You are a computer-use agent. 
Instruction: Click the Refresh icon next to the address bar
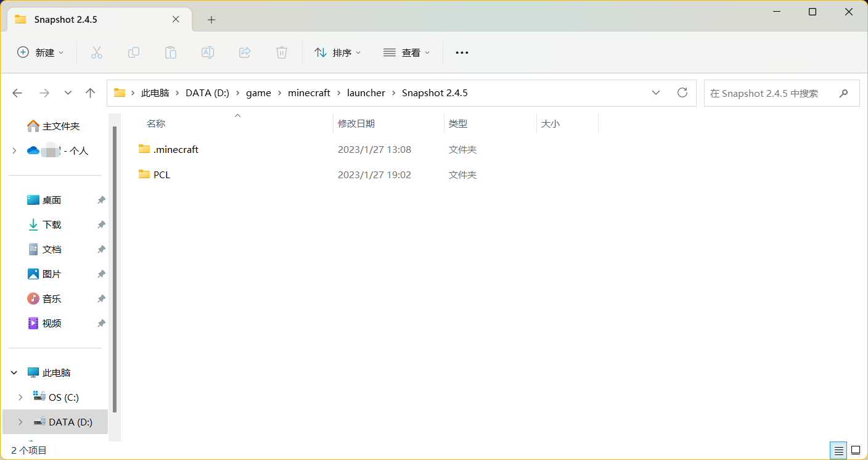pos(682,92)
